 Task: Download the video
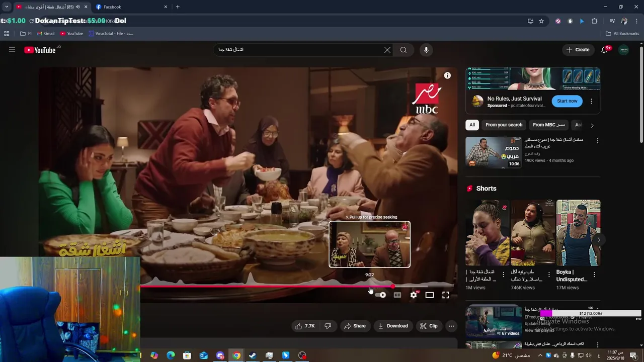[x=393, y=326]
